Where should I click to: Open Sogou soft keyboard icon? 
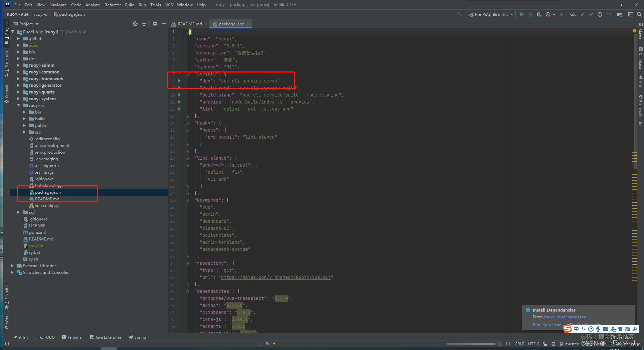pos(606,329)
